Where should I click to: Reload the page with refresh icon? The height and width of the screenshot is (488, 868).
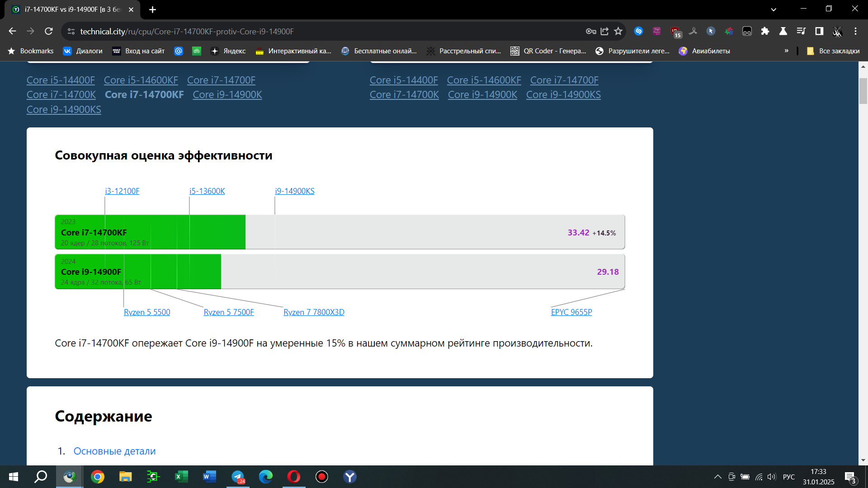click(x=49, y=31)
